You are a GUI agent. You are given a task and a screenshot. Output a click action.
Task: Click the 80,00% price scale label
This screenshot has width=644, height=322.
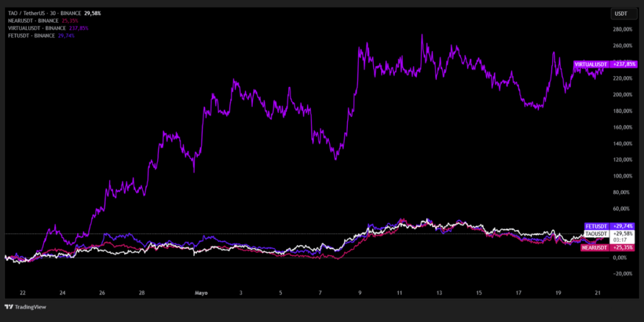pos(623,192)
